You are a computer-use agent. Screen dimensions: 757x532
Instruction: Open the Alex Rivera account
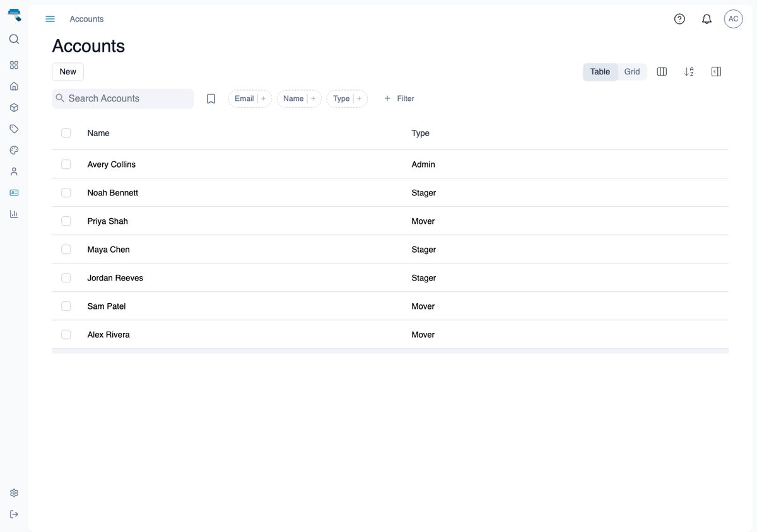tap(109, 335)
